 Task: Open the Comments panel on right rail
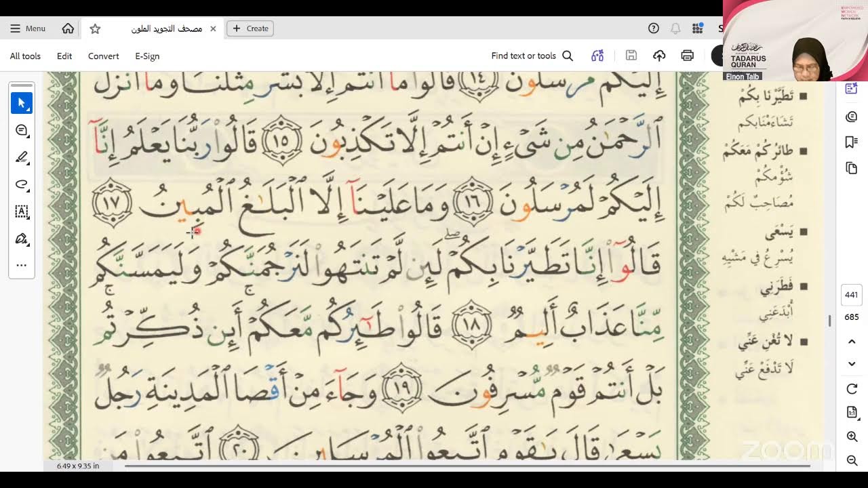[x=852, y=117]
